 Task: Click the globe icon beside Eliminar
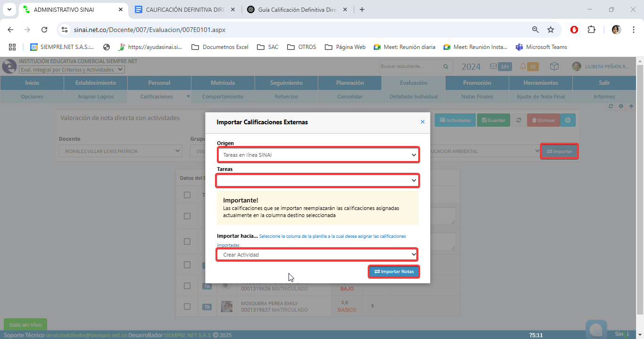click(x=568, y=121)
